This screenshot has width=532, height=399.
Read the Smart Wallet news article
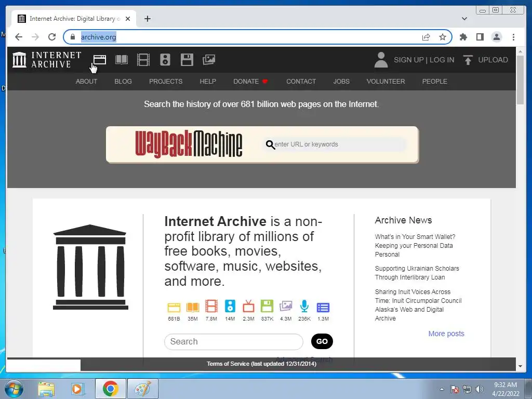(x=415, y=246)
